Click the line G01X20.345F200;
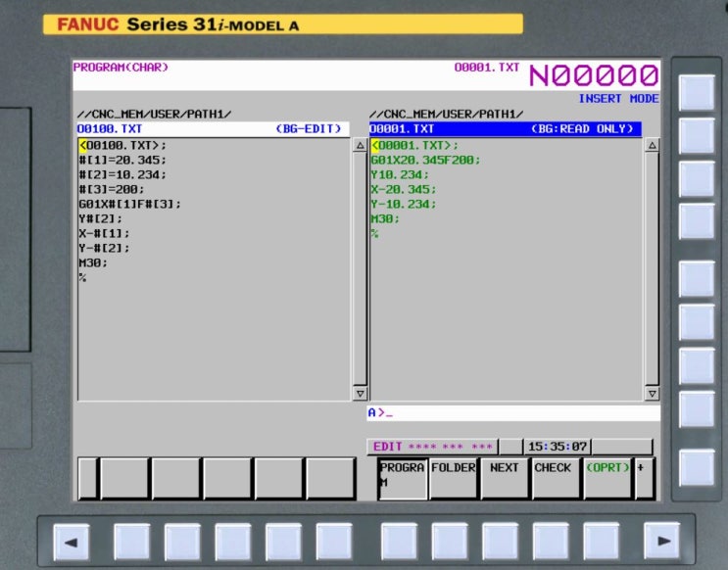This screenshot has height=570, width=728. (426, 161)
